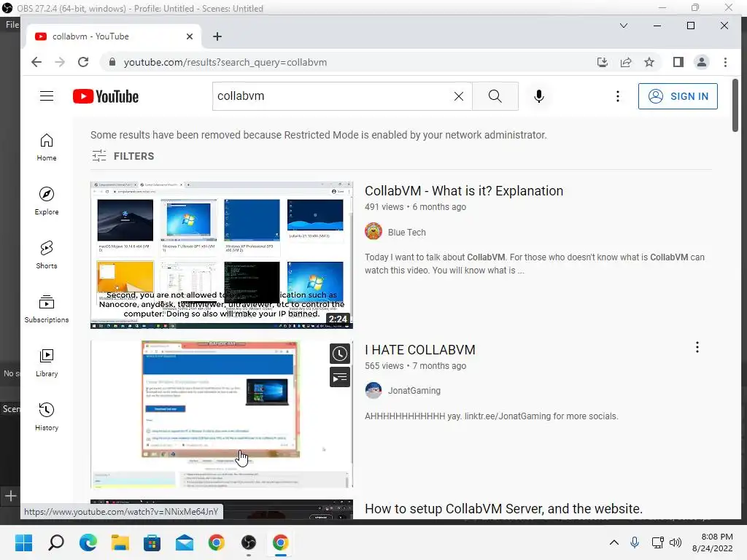Open CollabVM - What is it? Explanation title

pyautogui.click(x=464, y=191)
